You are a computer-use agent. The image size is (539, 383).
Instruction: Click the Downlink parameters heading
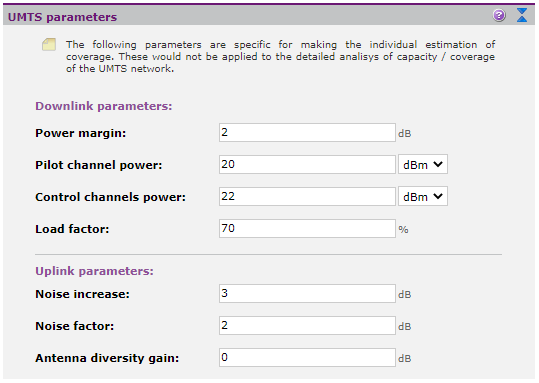click(x=103, y=106)
